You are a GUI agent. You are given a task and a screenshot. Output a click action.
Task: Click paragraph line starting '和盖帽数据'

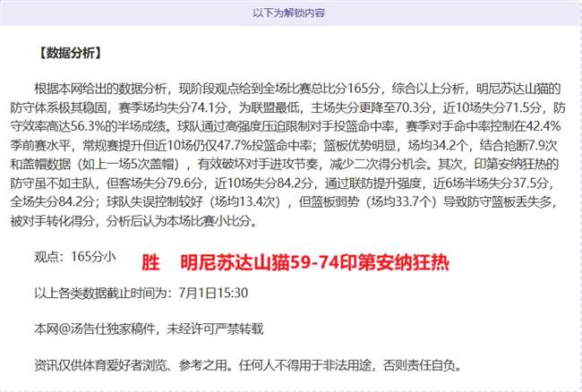(x=285, y=164)
